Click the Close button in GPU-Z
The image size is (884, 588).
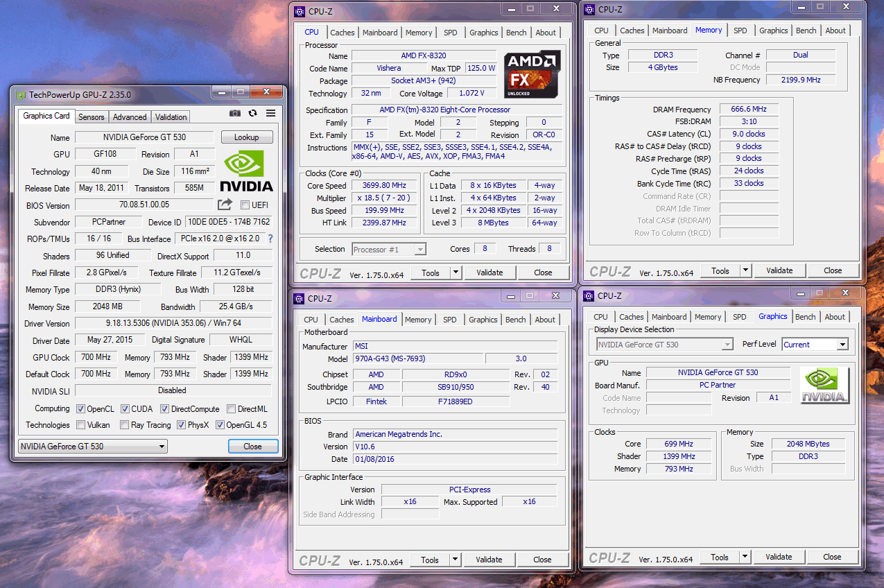tap(253, 447)
